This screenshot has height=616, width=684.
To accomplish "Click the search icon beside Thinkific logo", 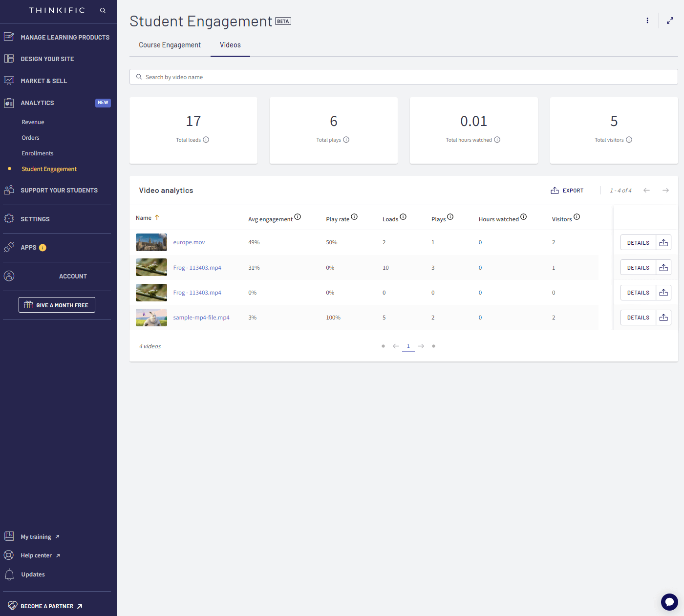I will click(x=103, y=10).
